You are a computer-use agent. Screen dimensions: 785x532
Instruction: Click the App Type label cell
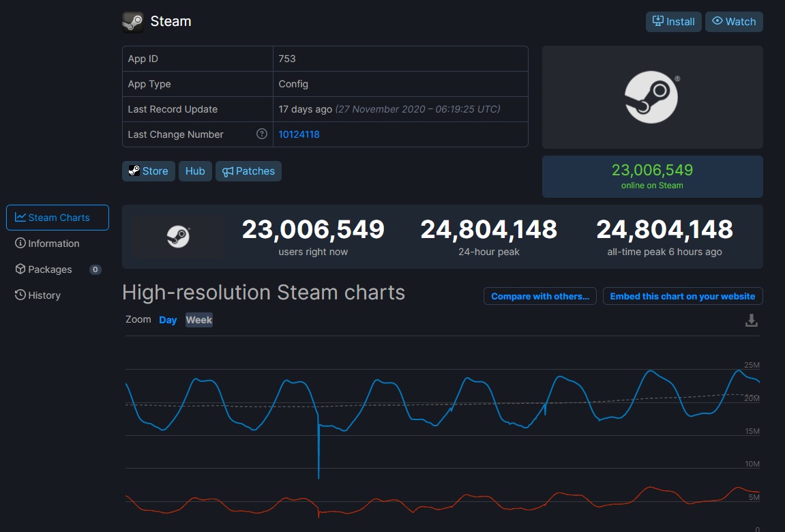click(x=198, y=84)
